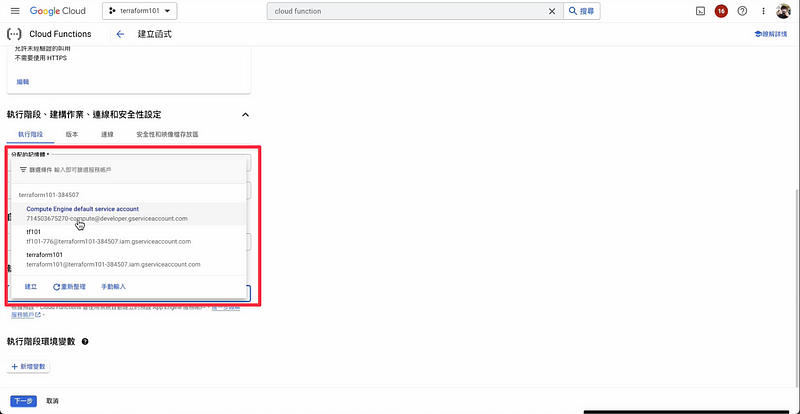Image resolution: width=800 pixels, height=414 pixels.
Task: Activate the Cloud Shell terminal icon
Action: [x=701, y=11]
